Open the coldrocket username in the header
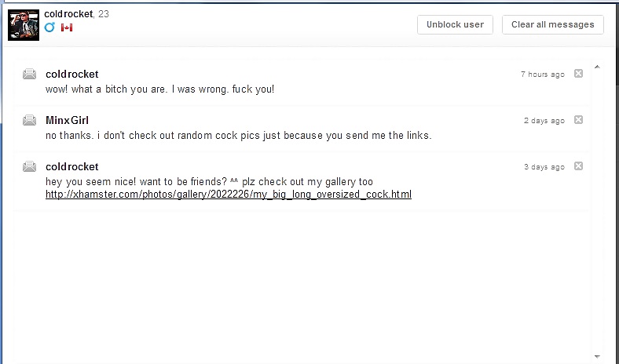The height and width of the screenshot is (364, 619). click(x=68, y=14)
